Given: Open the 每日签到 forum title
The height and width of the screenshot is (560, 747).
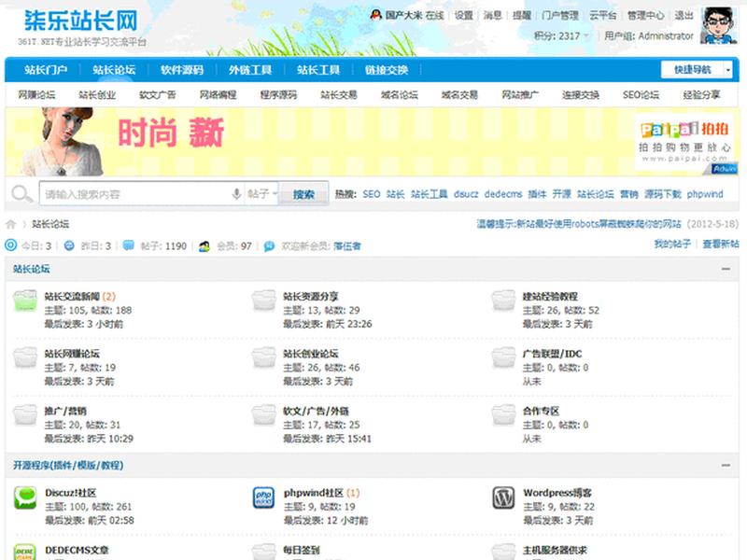Looking at the screenshot, I should click(302, 550).
